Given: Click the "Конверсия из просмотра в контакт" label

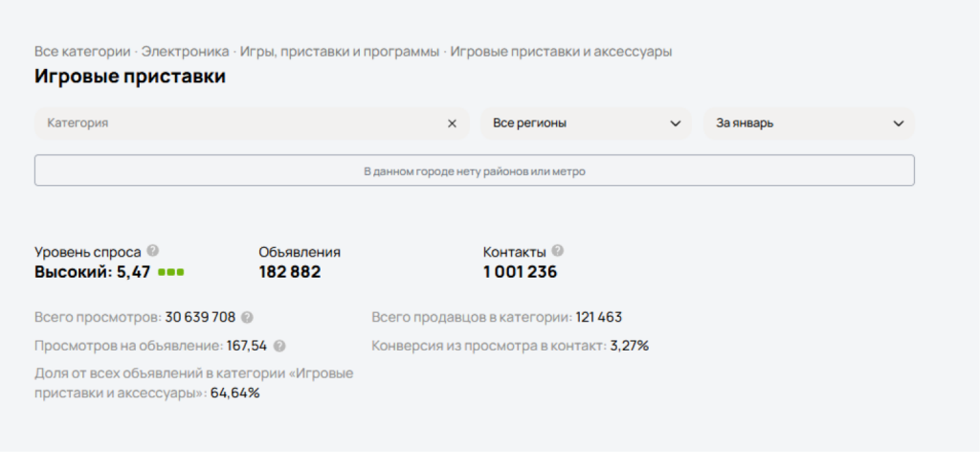Looking at the screenshot, I should 489,346.
